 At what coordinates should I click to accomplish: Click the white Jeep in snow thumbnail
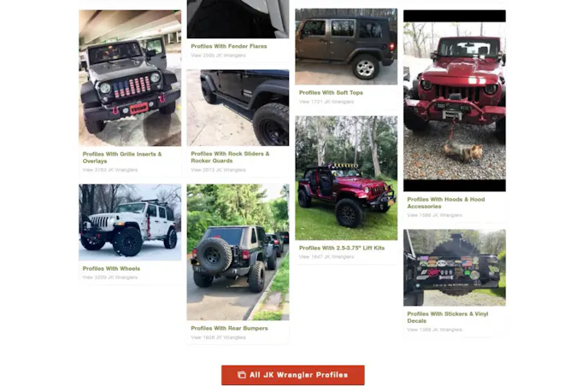(130, 222)
